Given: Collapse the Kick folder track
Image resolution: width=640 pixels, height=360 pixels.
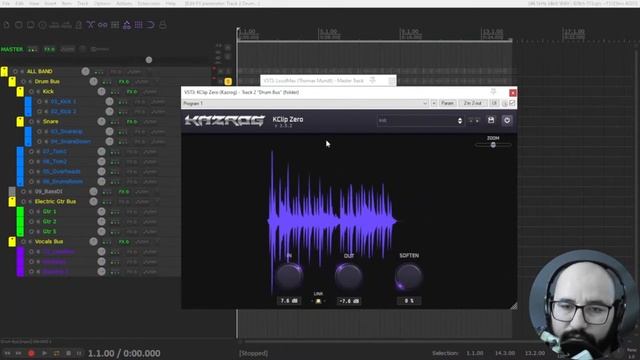Looking at the screenshot, I should (x=20, y=91).
